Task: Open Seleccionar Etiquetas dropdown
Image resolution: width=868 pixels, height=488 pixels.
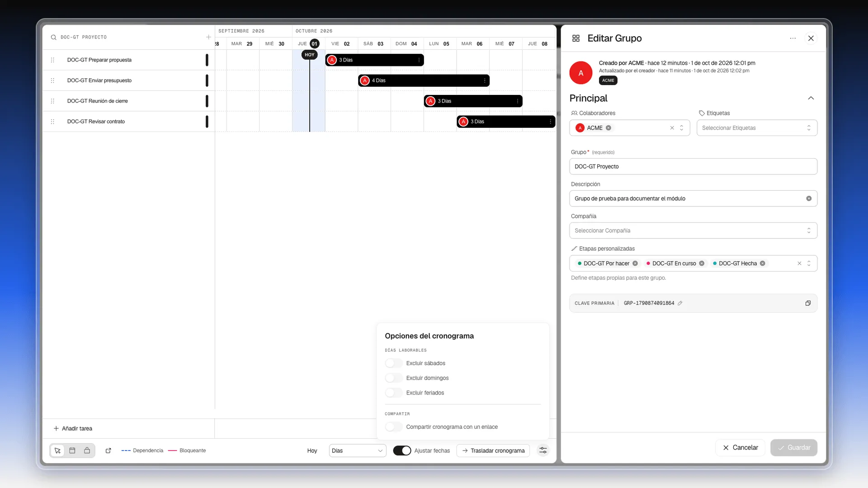Action: (x=757, y=128)
